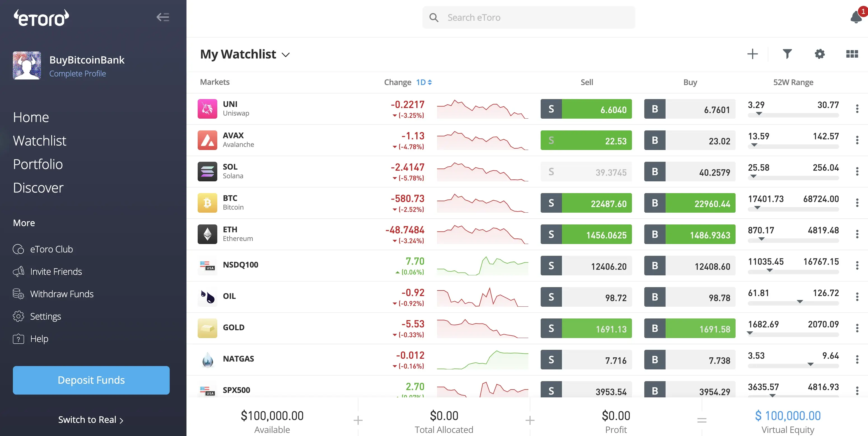Buy OIL at 98.78
The image size is (868, 436).
689,297
